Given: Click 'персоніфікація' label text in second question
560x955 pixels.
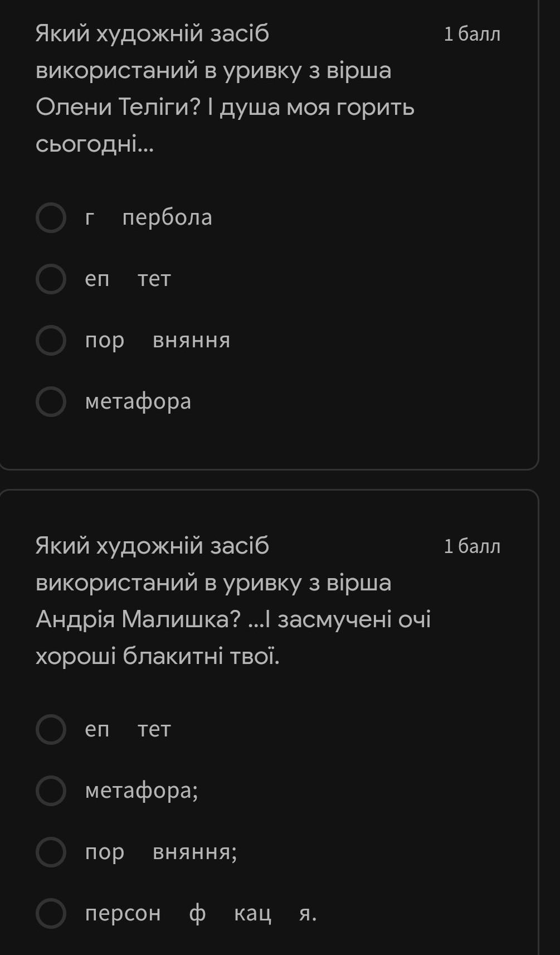Looking at the screenshot, I should 201,913.
